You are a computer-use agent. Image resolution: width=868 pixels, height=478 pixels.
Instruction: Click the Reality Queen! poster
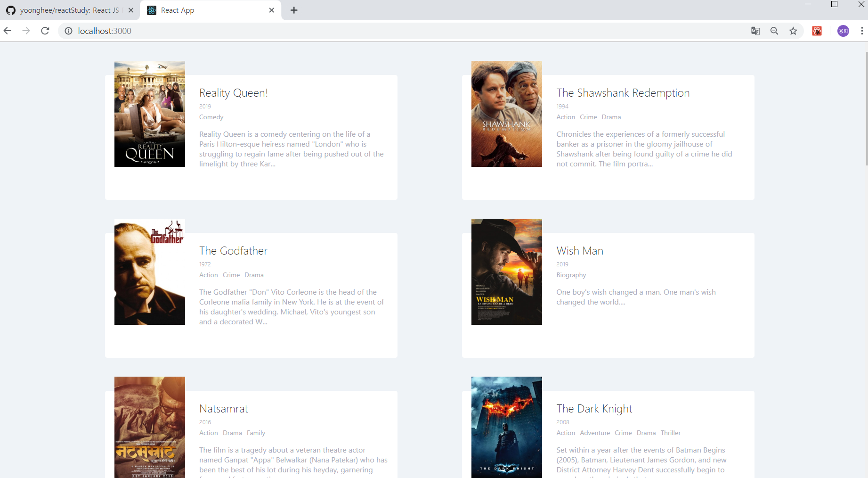150,114
